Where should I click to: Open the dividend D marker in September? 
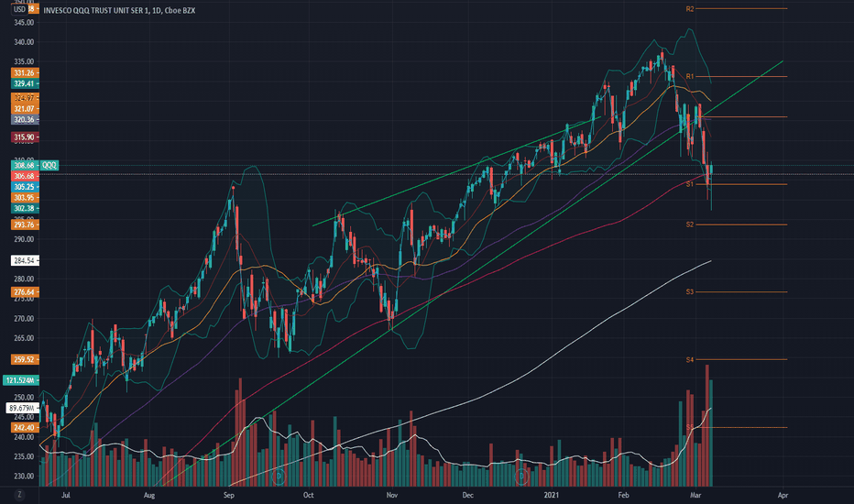click(x=279, y=477)
